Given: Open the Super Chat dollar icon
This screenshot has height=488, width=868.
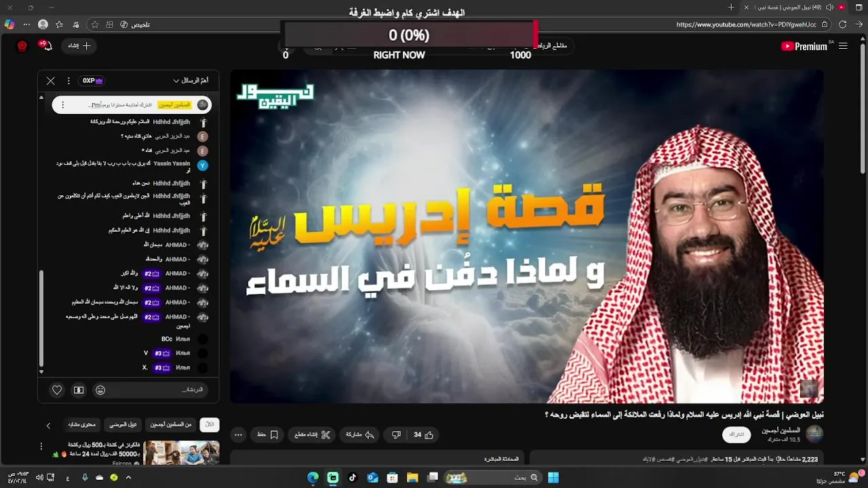Looking at the screenshot, I should tap(79, 390).
